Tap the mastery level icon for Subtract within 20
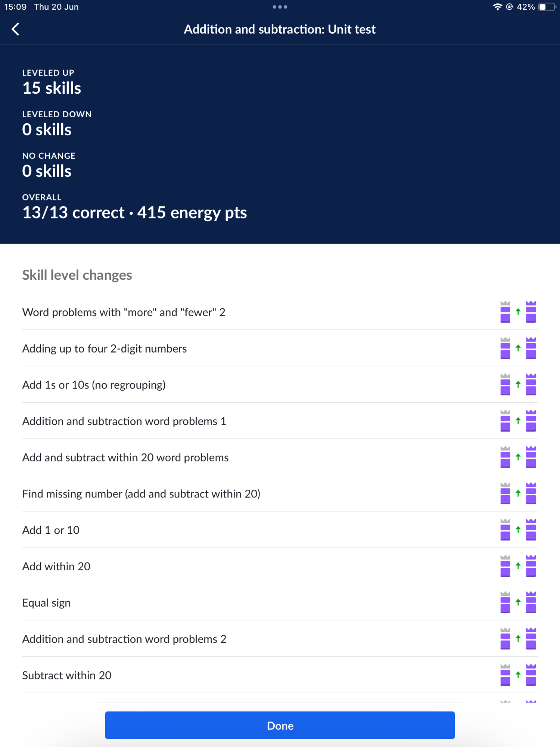 pos(531,675)
